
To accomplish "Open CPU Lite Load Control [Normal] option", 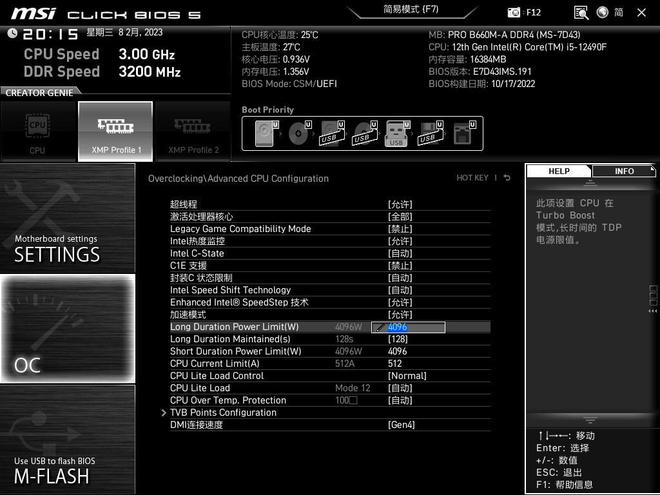I will (407, 376).
